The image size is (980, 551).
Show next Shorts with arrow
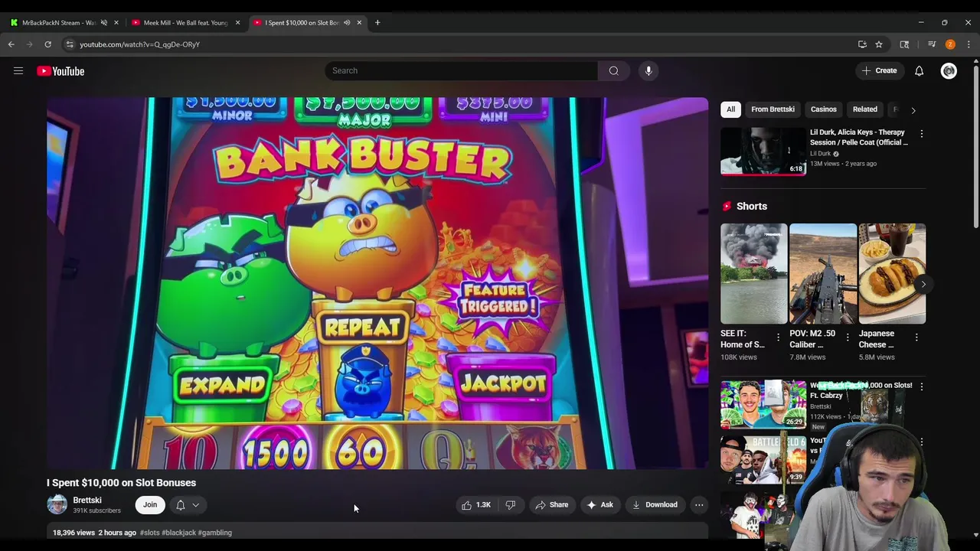click(923, 284)
